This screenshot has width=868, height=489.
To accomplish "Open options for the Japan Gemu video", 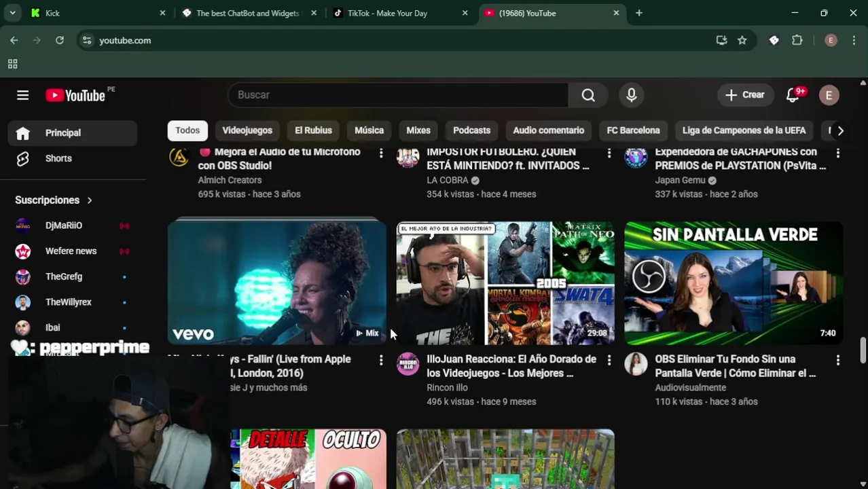I will pos(838,153).
